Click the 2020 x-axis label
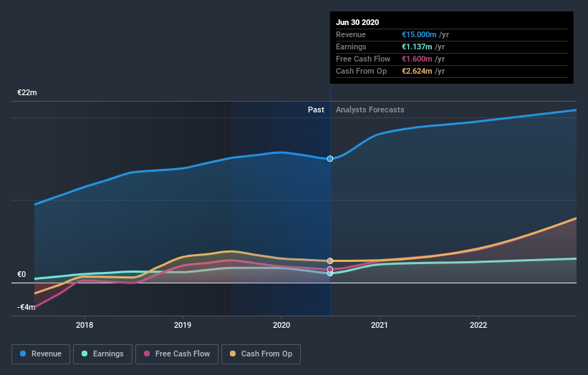The width and height of the screenshot is (588, 375). coord(281,325)
